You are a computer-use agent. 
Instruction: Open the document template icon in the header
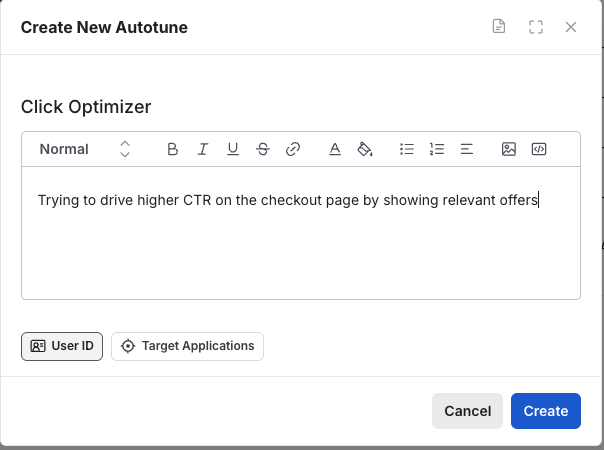coord(499,27)
